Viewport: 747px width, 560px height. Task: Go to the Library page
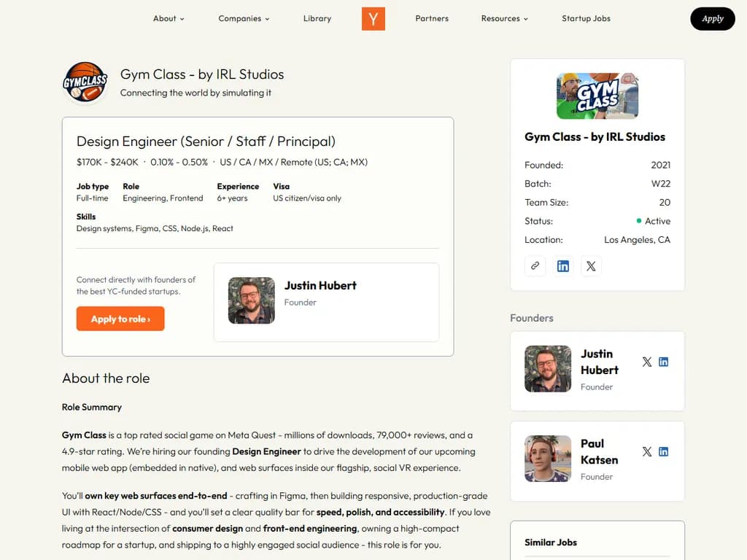(x=317, y=19)
